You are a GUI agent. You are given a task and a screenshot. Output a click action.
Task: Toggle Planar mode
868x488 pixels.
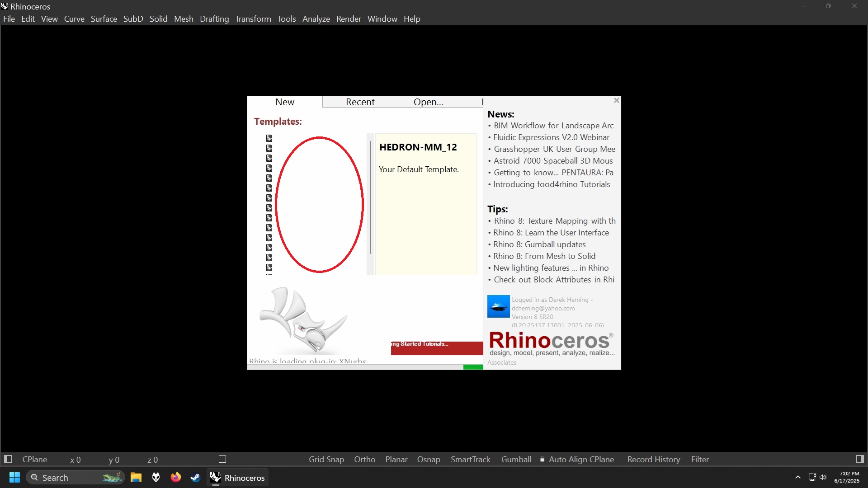pyautogui.click(x=396, y=460)
